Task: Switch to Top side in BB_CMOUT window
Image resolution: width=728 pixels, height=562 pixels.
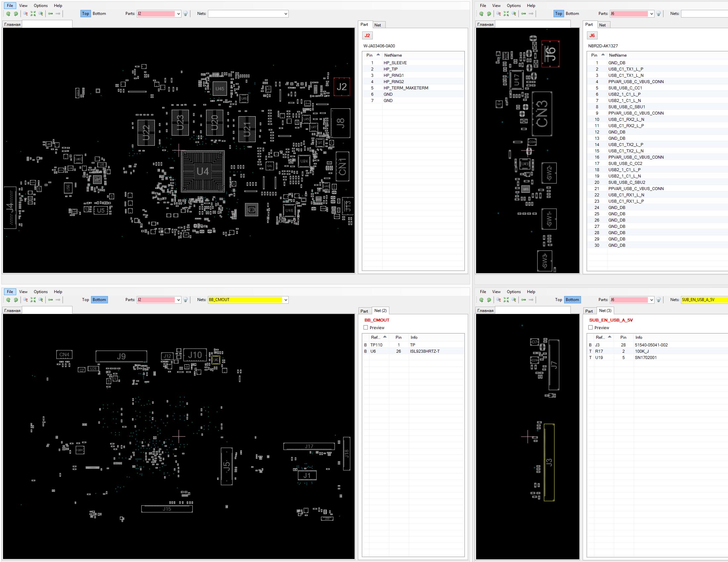Action: click(85, 299)
